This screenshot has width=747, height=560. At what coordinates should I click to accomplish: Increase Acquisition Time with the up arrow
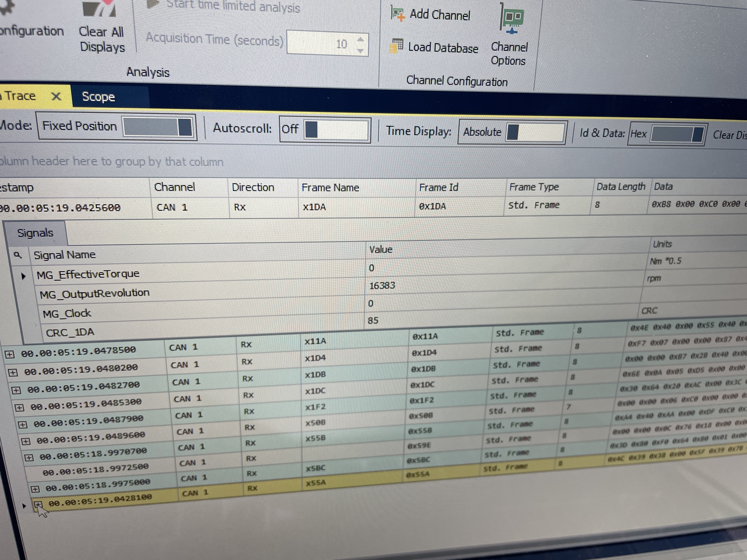click(361, 39)
